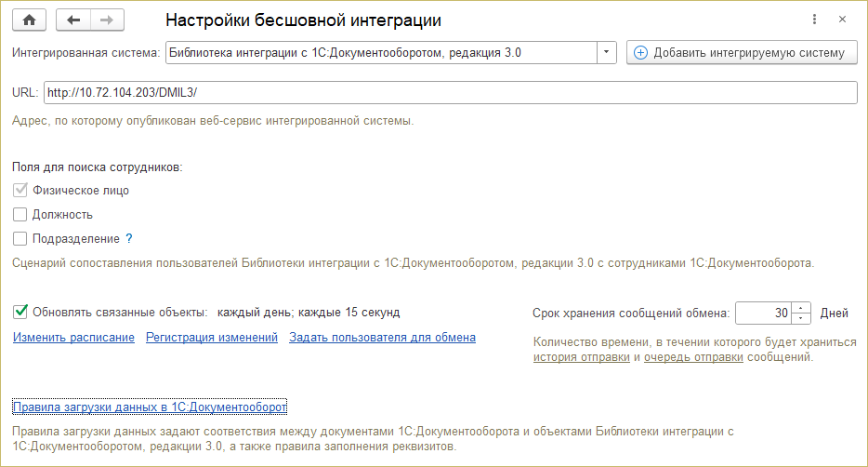The height and width of the screenshot is (467, 868).
Task: Expand the Интегрированная система dropdown
Action: click(608, 53)
